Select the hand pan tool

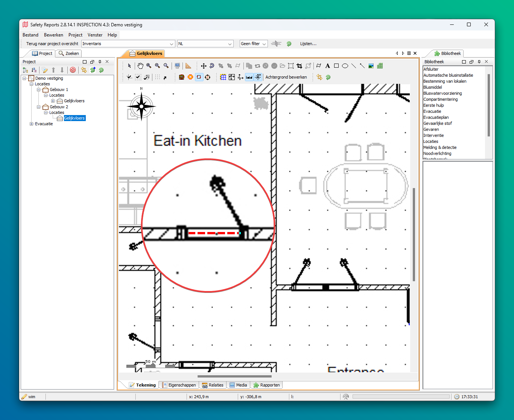[140, 66]
